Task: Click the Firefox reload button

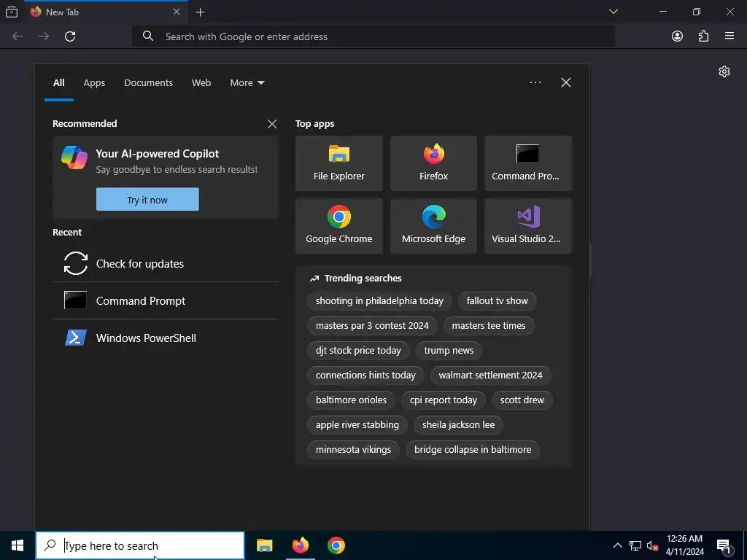Action: [70, 36]
